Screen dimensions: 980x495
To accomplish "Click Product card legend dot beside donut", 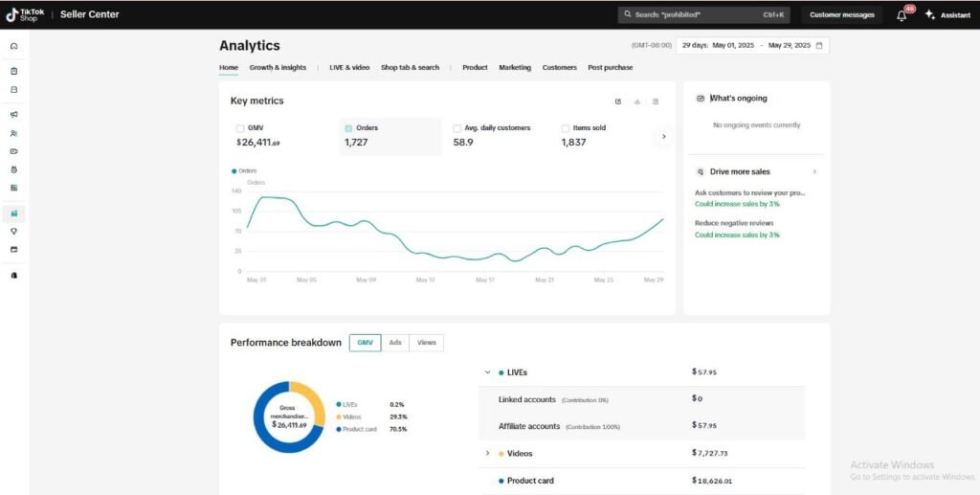I will pyautogui.click(x=339, y=429).
